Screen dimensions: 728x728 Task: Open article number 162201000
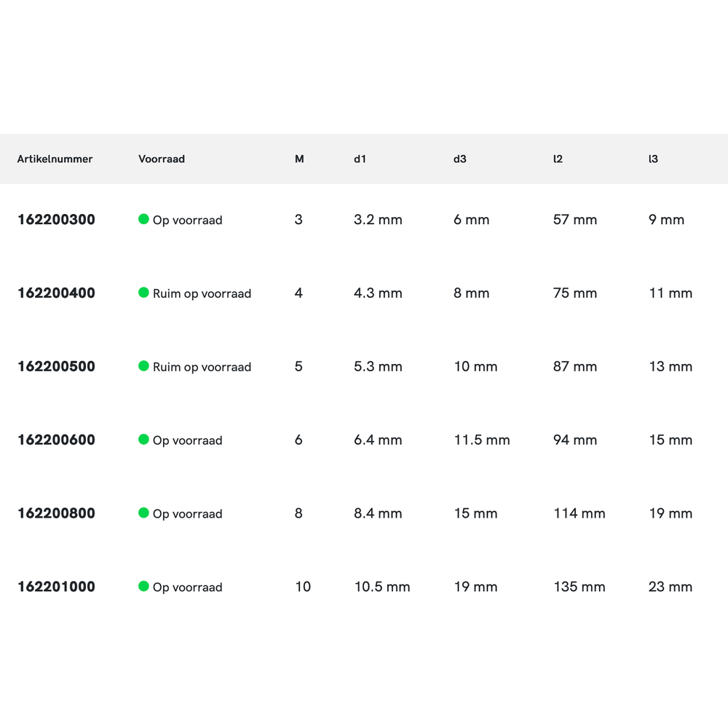pyautogui.click(x=56, y=587)
